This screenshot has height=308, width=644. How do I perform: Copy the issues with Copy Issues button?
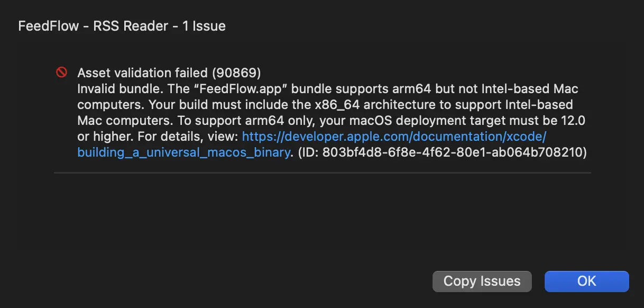482,281
